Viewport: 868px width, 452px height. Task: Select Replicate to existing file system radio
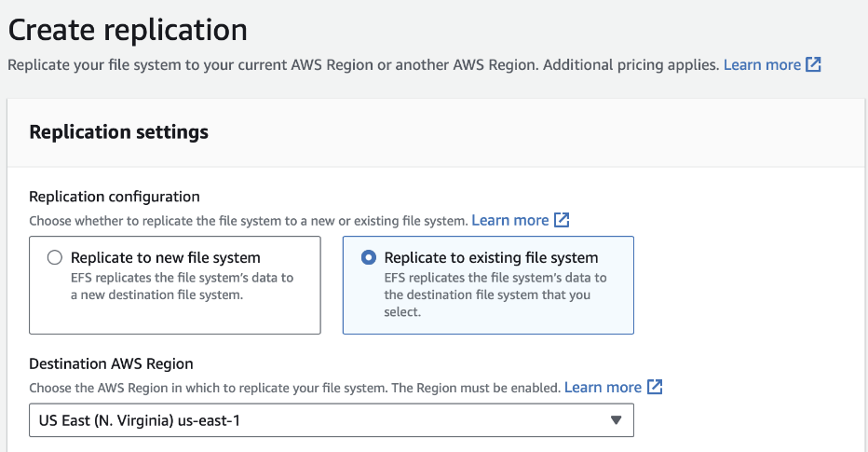[369, 257]
